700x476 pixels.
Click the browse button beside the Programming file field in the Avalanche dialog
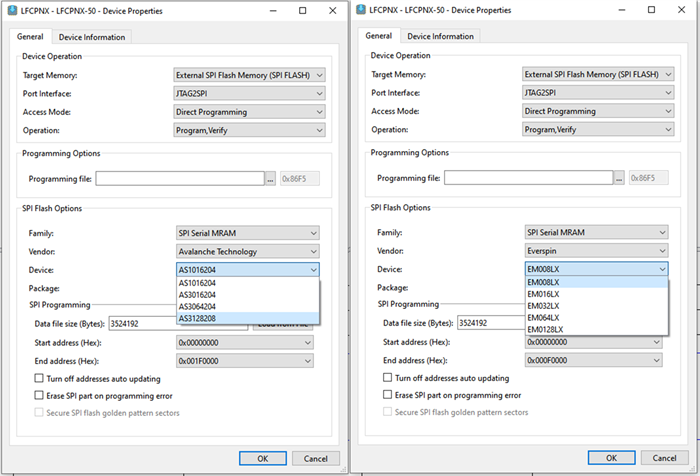(270, 178)
